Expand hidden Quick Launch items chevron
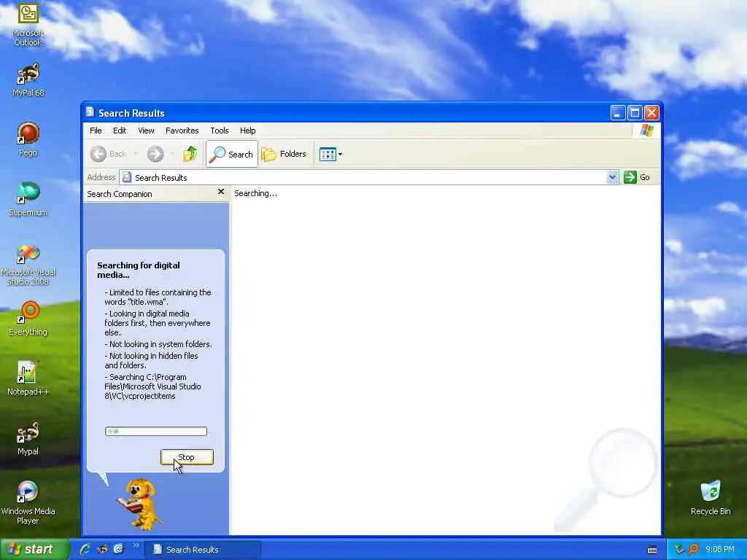The height and width of the screenshot is (560, 747). click(x=136, y=545)
